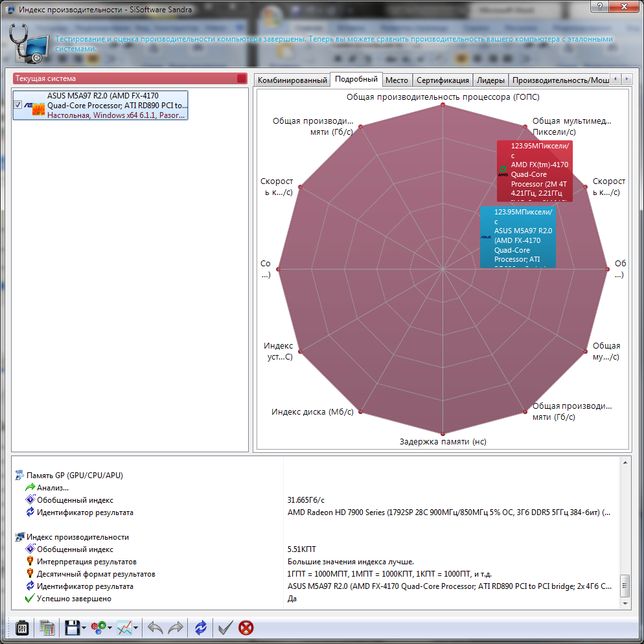
Task: Open the Место tab
Action: [x=397, y=80]
